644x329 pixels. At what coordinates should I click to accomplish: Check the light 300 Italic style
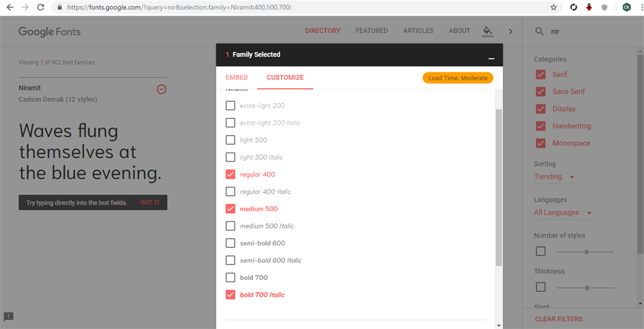(x=230, y=157)
